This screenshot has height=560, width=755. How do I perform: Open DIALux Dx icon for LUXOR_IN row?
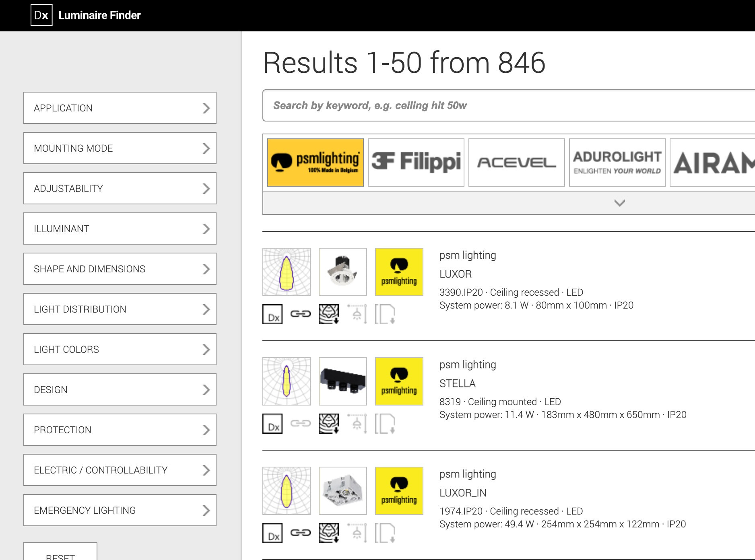point(272,533)
